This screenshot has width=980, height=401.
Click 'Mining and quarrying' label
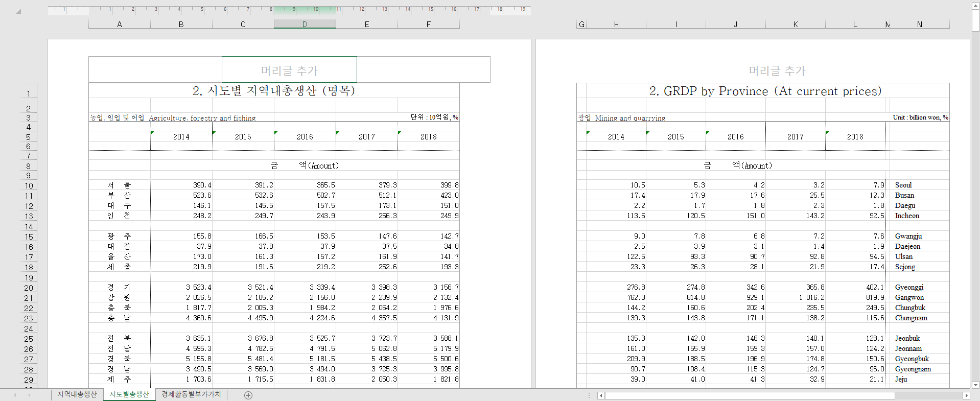point(630,117)
